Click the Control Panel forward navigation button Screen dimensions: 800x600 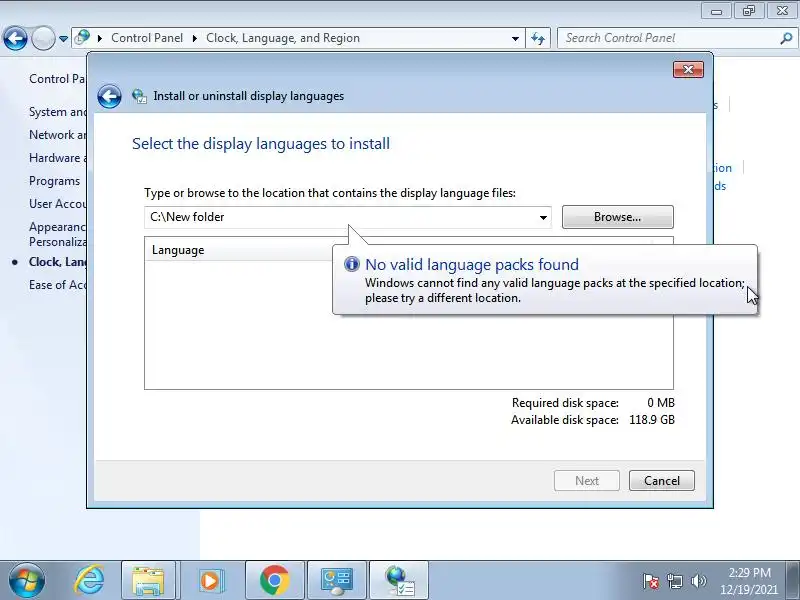(x=43, y=38)
